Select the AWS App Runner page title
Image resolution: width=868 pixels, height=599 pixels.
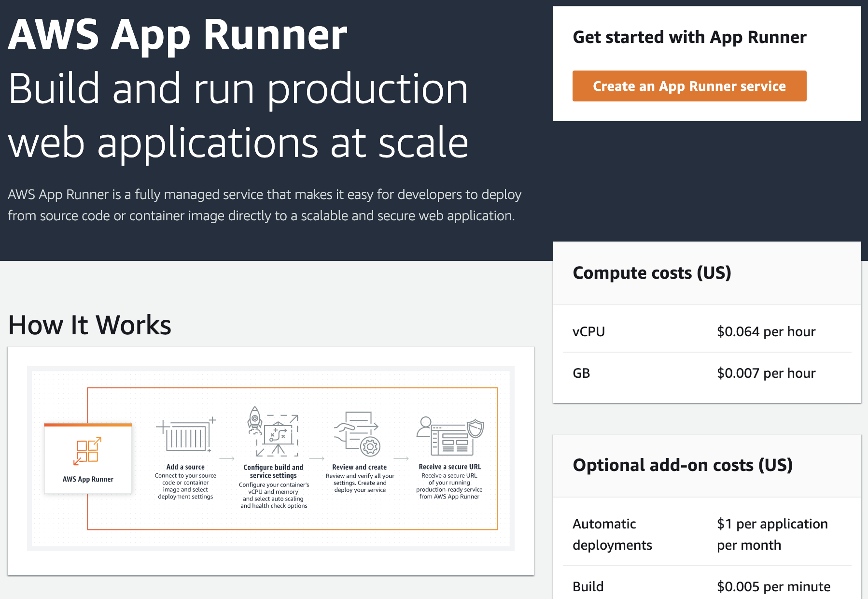point(178,34)
